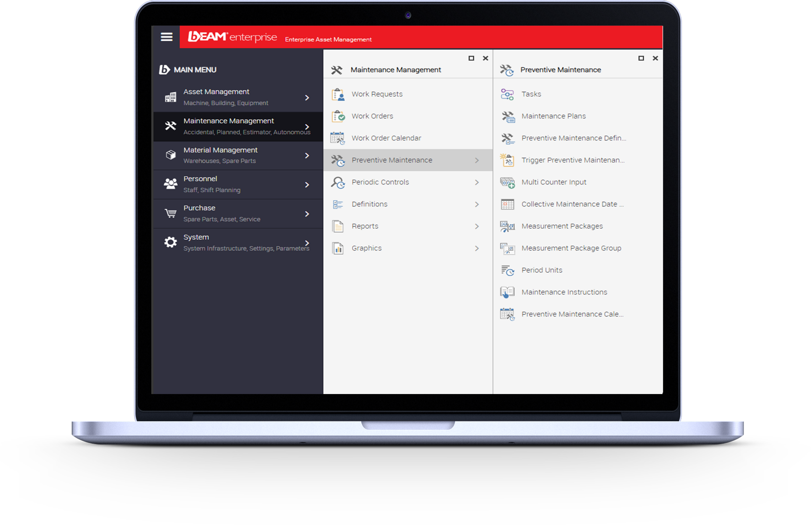
Task: Expand Definitions submenu arrow
Action: pyautogui.click(x=476, y=204)
